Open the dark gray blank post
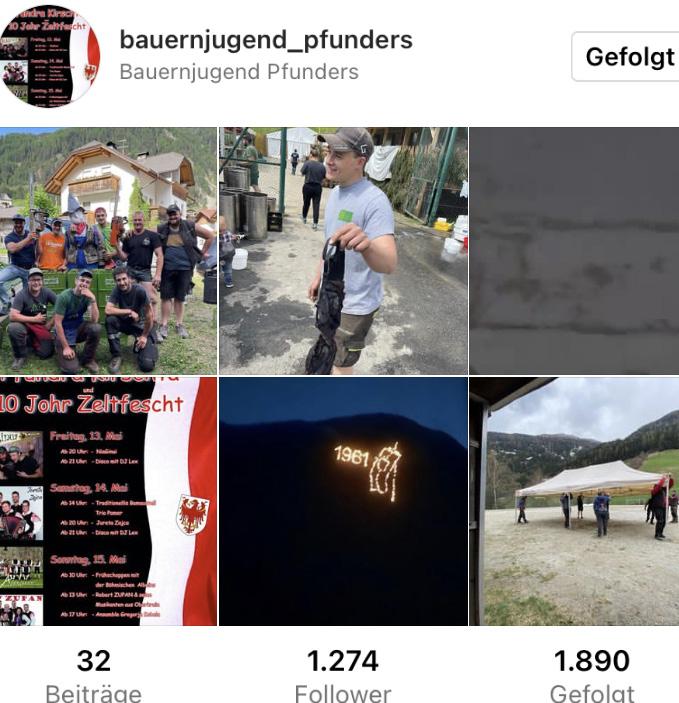The image size is (679, 703). coord(575,251)
